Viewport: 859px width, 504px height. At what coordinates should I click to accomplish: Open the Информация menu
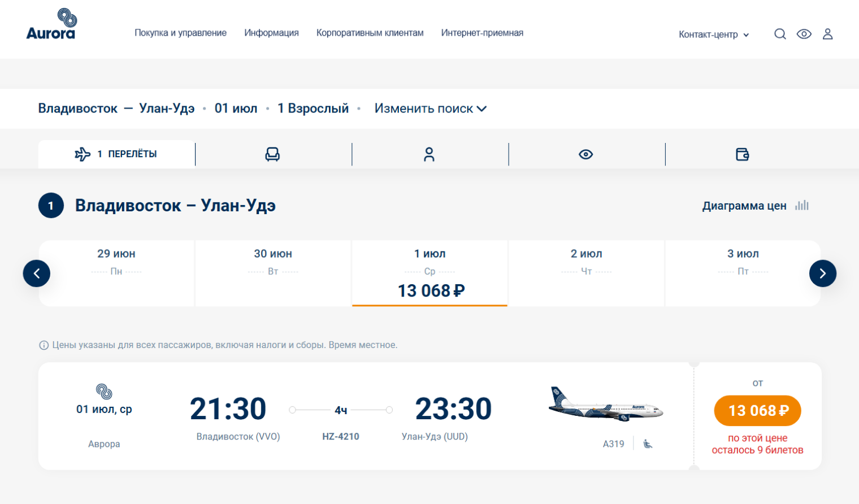click(x=271, y=33)
